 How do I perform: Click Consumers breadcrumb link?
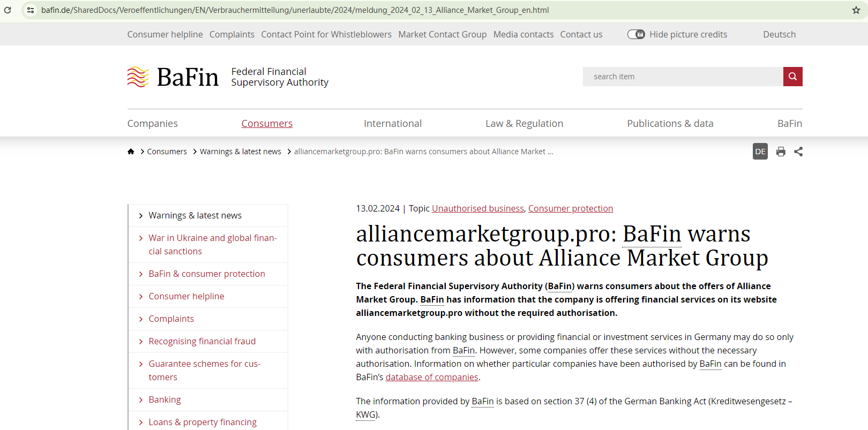pyautogui.click(x=167, y=152)
